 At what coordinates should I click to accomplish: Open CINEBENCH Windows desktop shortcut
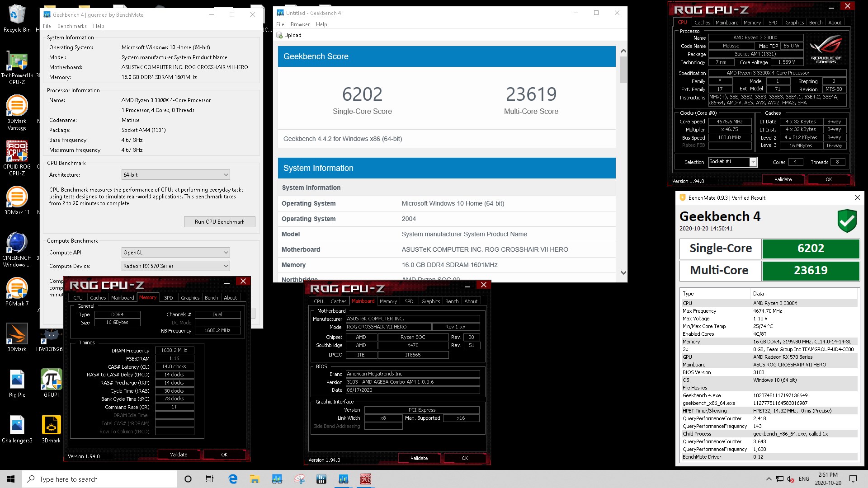[17, 250]
